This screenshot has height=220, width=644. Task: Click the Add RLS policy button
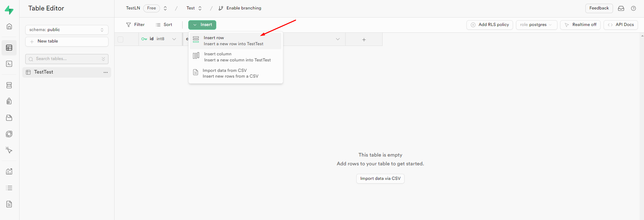pos(489,25)
